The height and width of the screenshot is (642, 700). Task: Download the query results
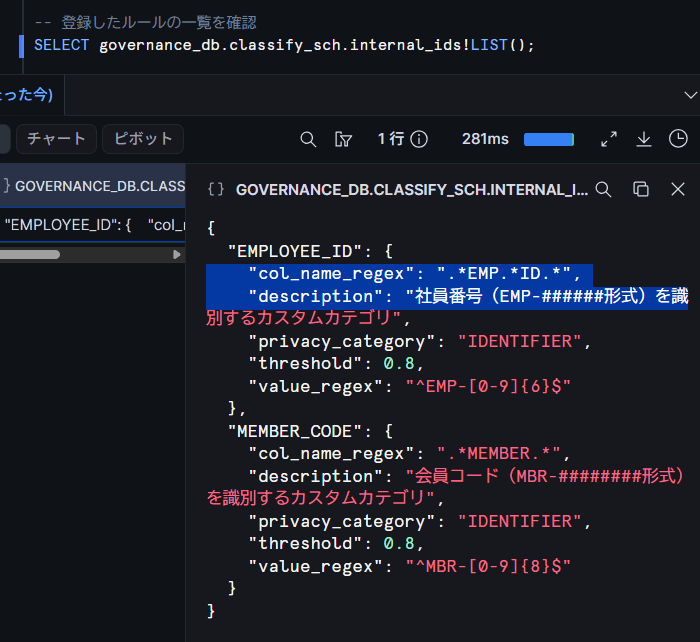tap(643, 139)
